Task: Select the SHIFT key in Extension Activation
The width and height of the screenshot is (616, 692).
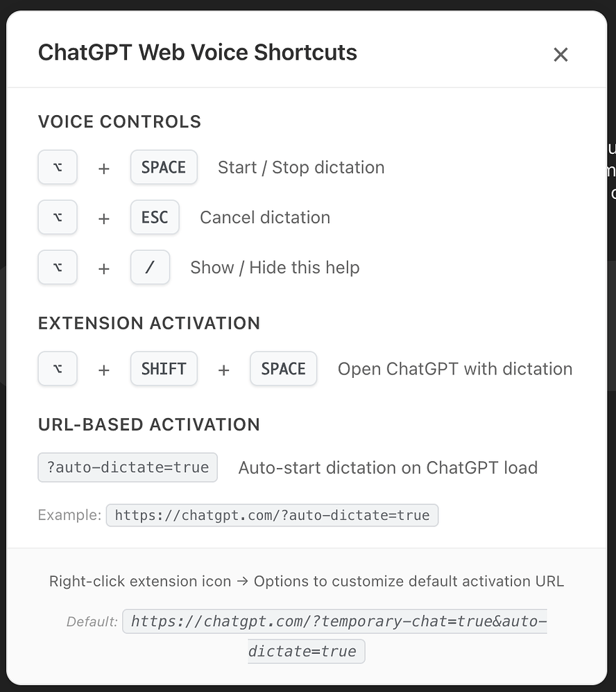Action: 164,369
